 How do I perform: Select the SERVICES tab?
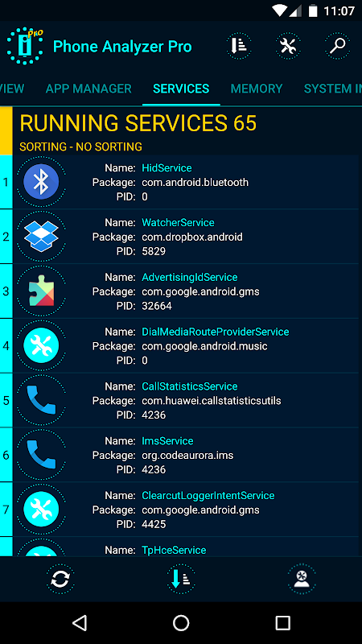[181, 89]
